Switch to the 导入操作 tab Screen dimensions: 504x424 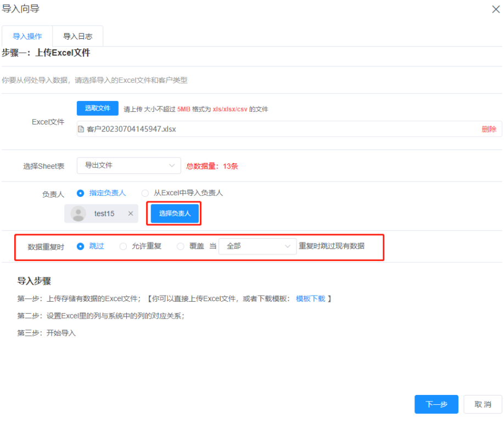pos(27,36)
